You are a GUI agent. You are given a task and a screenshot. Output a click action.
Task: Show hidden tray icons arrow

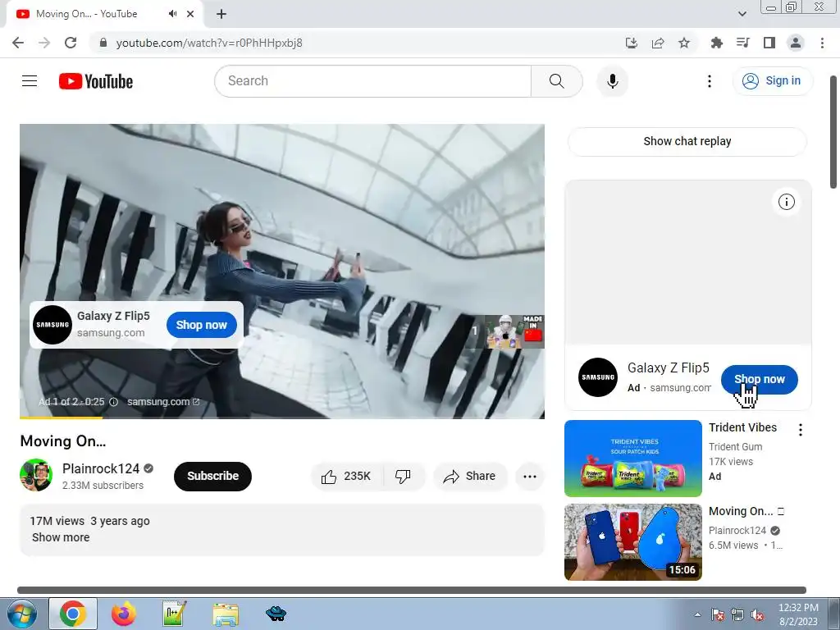(697, 614)
